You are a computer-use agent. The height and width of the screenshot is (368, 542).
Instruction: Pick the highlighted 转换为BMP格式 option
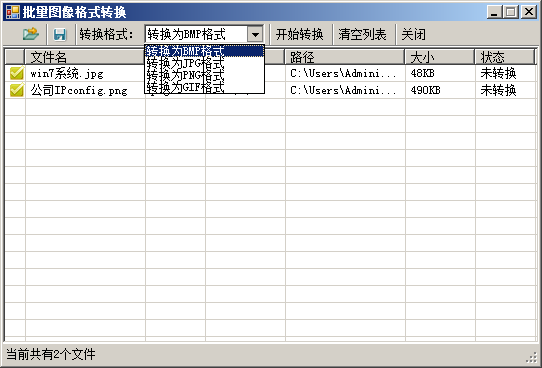204,51
